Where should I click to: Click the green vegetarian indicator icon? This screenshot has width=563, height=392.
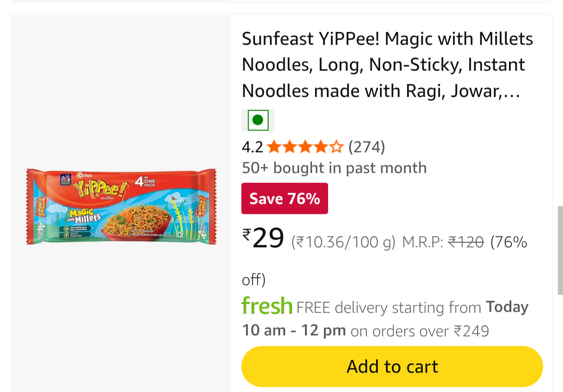coord(258,120)
